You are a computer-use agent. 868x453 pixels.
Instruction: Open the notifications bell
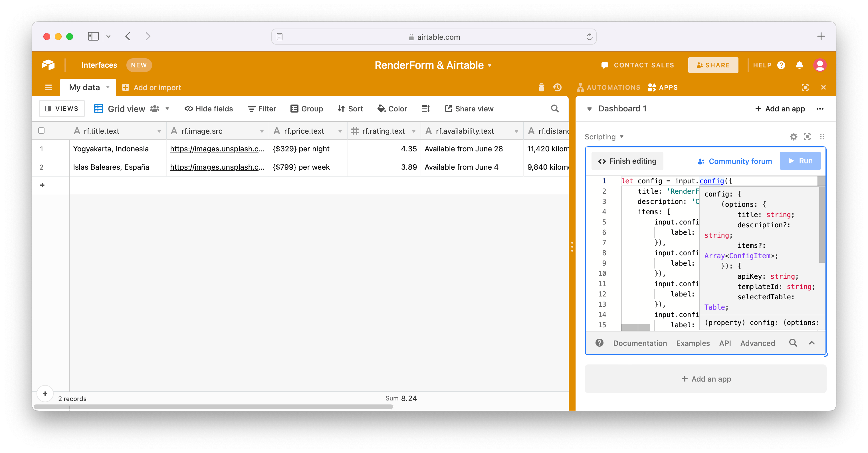pos(799,65)
